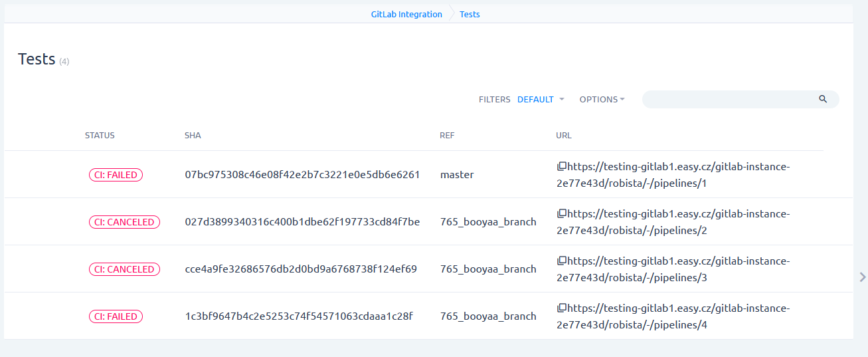Screen dimensions: 868x357
Task: Open the OPTIONS dropdown menu
Action: coord(602,100)
